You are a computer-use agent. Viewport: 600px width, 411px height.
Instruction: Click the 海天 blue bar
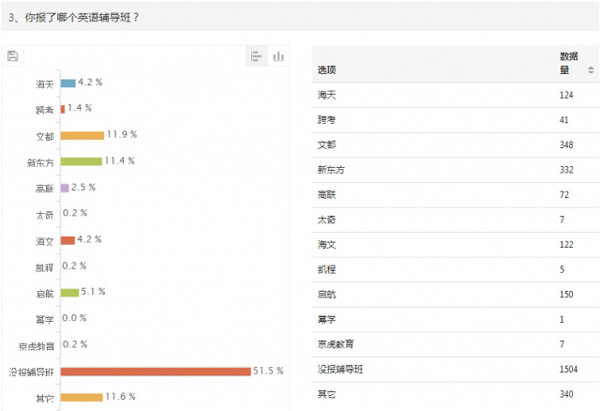click(x=68, y=83)
